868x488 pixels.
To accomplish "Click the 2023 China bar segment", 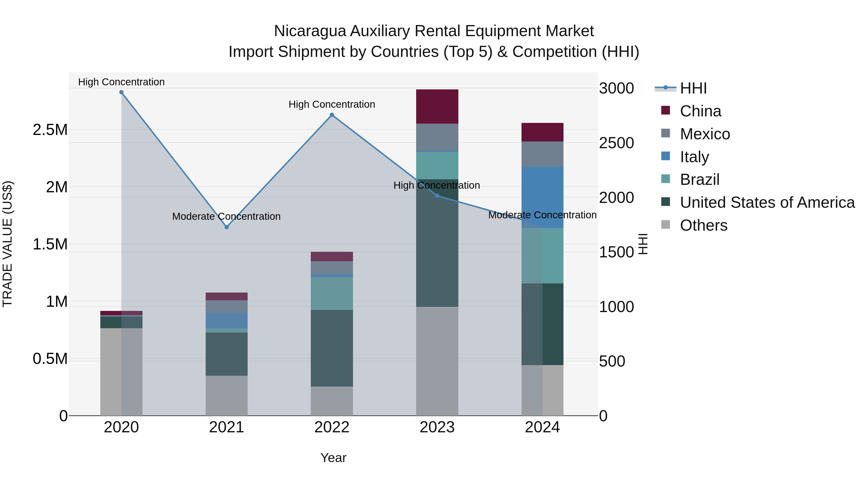I will click(x=437, y=107).
